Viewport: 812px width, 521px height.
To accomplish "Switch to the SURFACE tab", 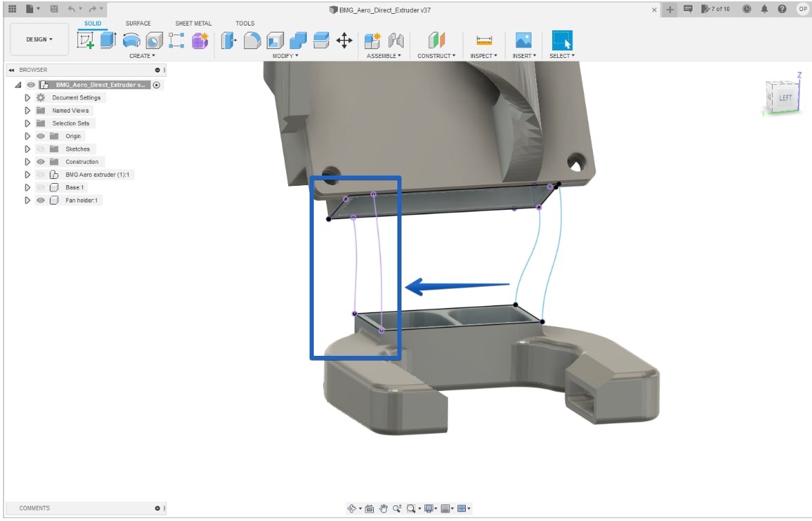I will coord(138,23).
